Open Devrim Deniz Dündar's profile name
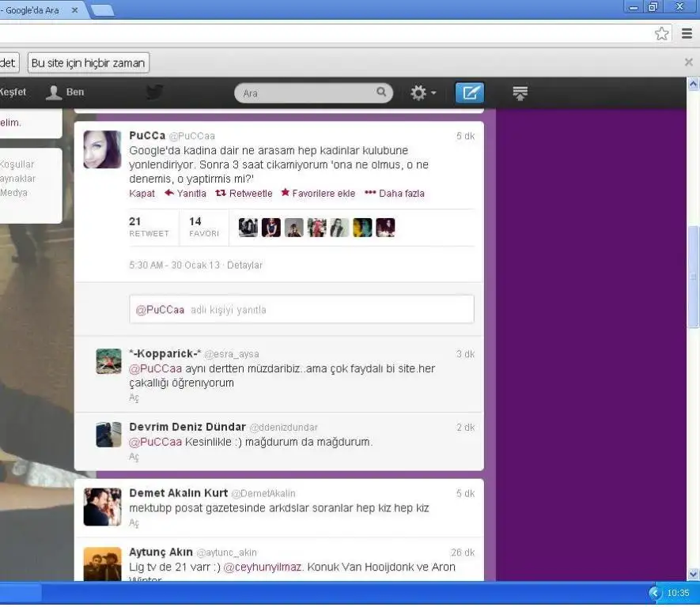Viewport: 700px width, 607px height. [x=187, y=427]
